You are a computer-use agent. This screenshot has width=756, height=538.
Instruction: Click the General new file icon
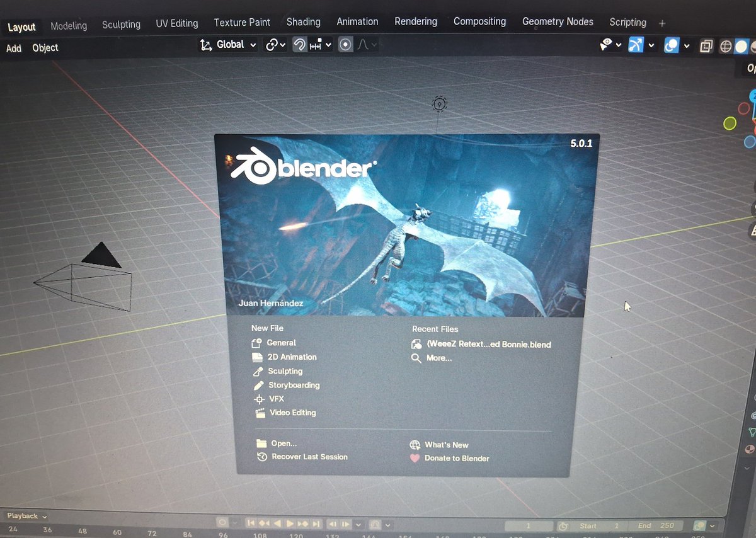pyautogui.click(x=256, y=343)
